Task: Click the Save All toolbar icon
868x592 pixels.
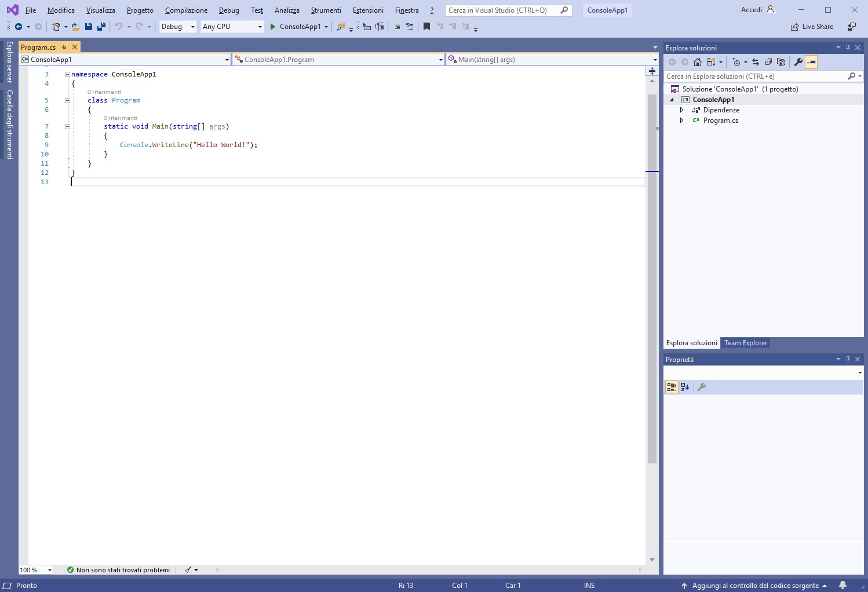Action: pyautogui.click(x=101, y=27)
